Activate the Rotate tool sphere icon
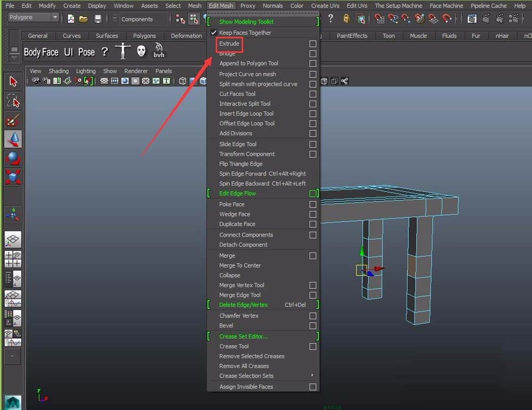The image size is (532, 410). 13,158
